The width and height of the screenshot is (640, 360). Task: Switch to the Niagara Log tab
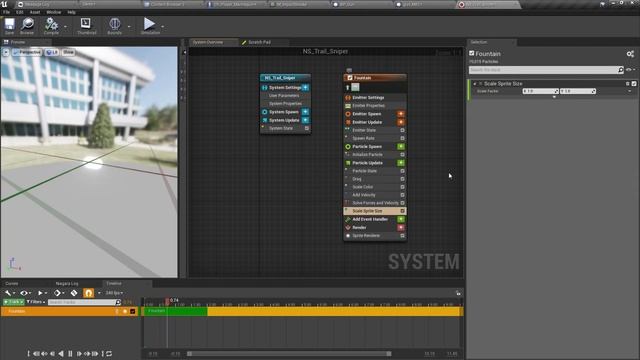pos(67,283)
